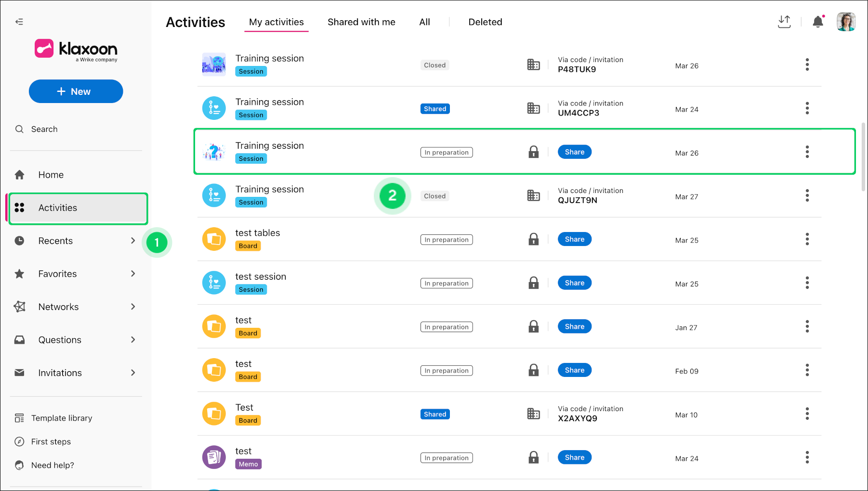Expand the Recents submenu chevron

[133, 241]
